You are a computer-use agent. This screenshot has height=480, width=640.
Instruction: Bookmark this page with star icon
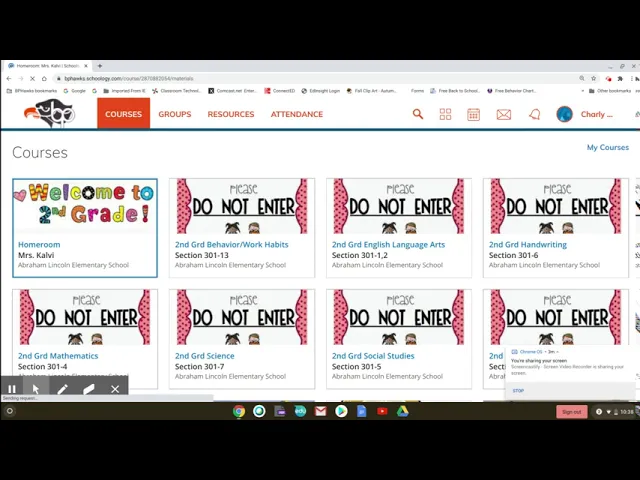point(593,78)
